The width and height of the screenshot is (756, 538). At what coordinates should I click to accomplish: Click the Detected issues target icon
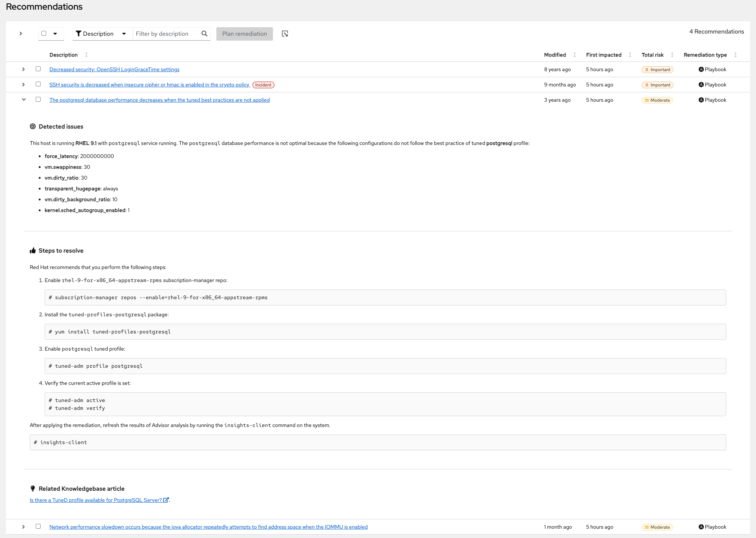pyautogui.click(x=33, y=126)
